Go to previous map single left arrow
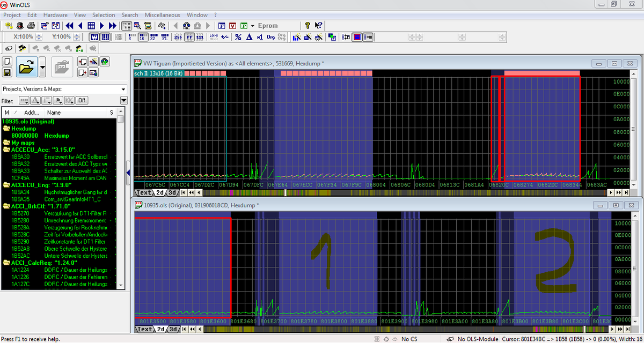644x343 pixels. pyautogui.click(x=80, y=25)
